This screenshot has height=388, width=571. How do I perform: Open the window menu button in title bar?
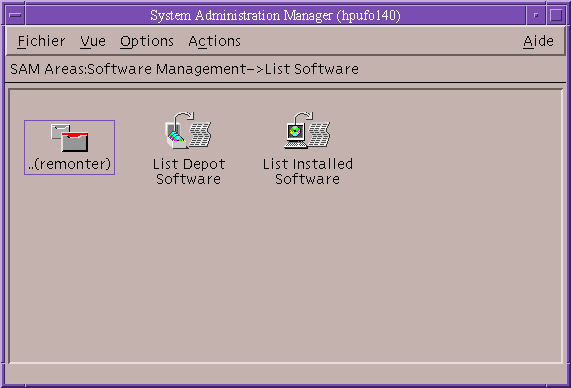coord(15,15)
